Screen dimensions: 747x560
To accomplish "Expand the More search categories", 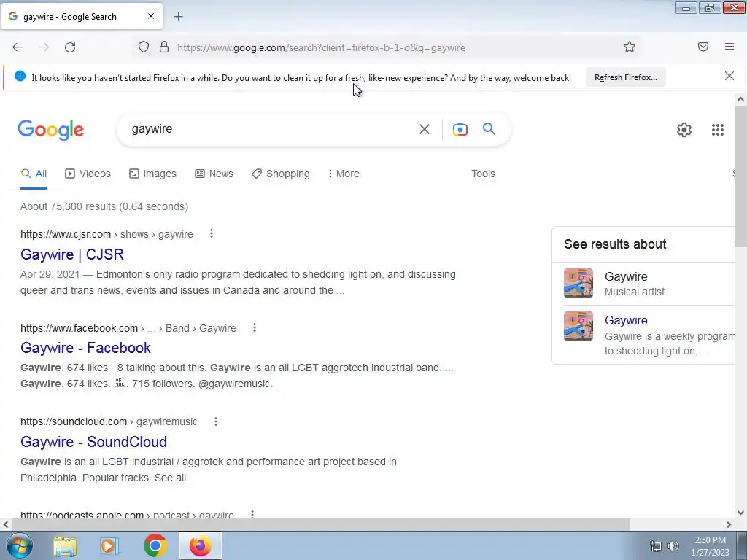I will pos(344,174).
